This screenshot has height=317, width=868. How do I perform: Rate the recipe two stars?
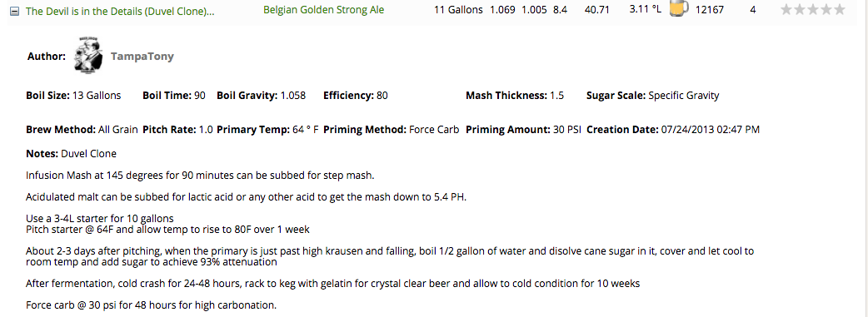(x=800, y=9)
